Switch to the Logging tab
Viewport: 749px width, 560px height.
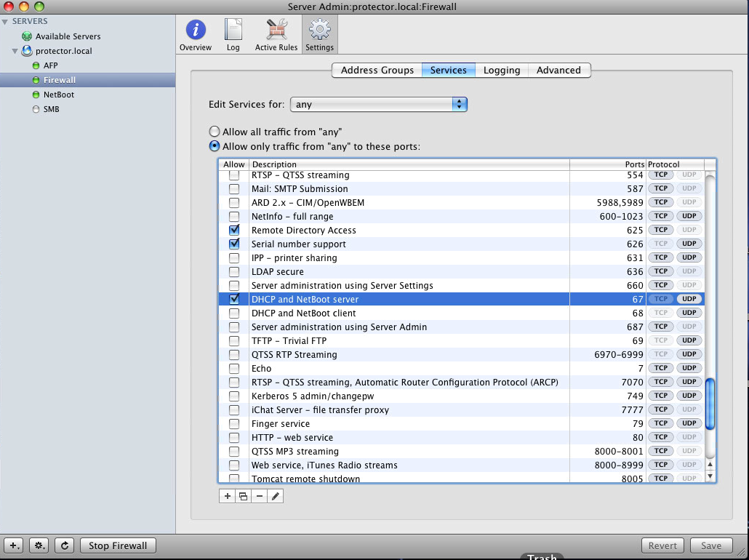(x=502, y=70)
